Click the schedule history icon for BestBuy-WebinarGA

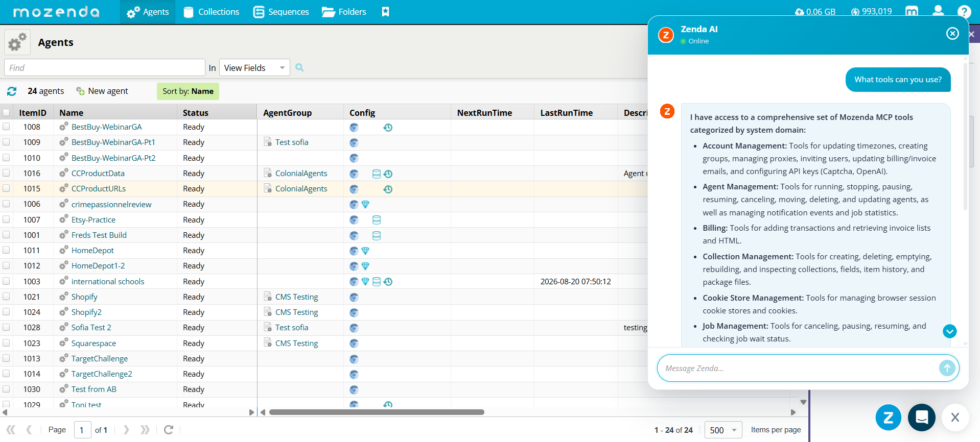(x=388, y=127)
